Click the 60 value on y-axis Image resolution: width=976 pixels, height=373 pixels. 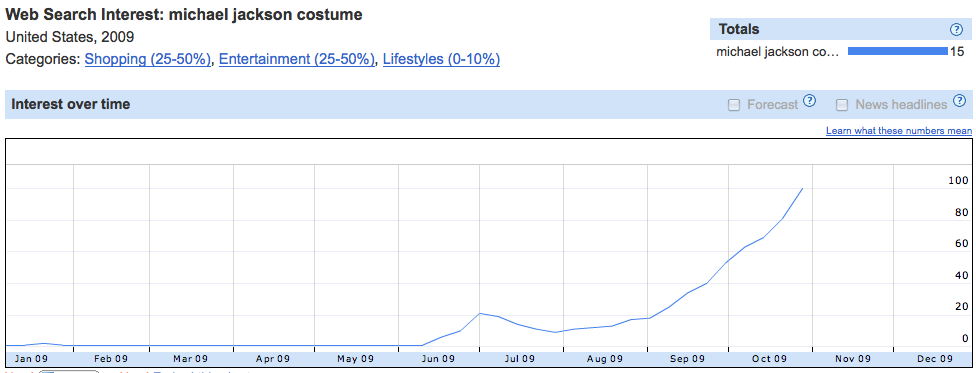[961, 243]
